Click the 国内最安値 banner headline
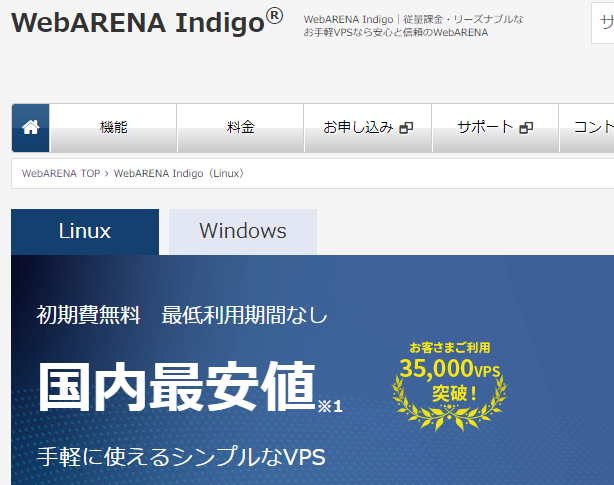The image size is (614, 485). [177, 386]
